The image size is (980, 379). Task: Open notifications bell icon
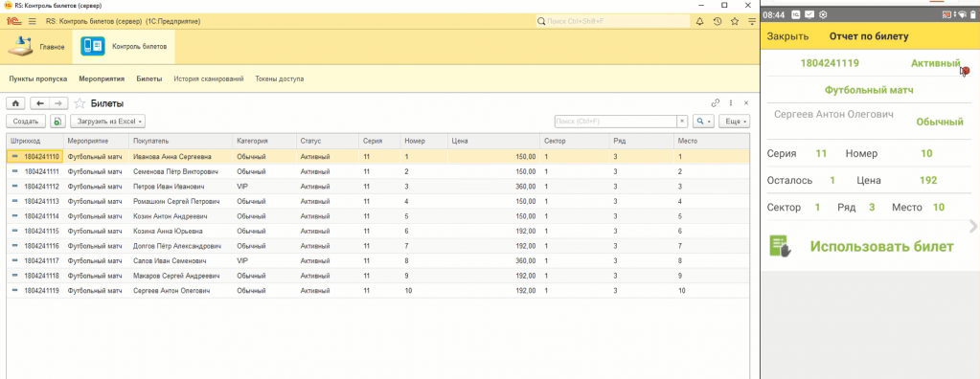click(x=700, y=21)
